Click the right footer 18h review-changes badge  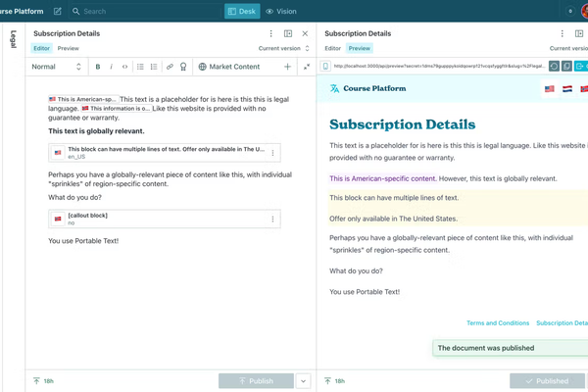(334, 381)
